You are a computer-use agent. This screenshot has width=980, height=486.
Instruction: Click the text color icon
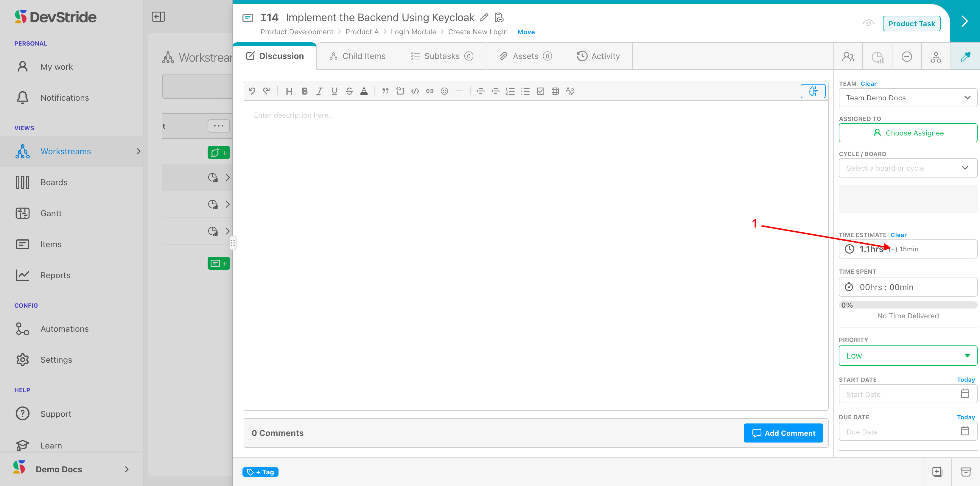click(364, 91)
